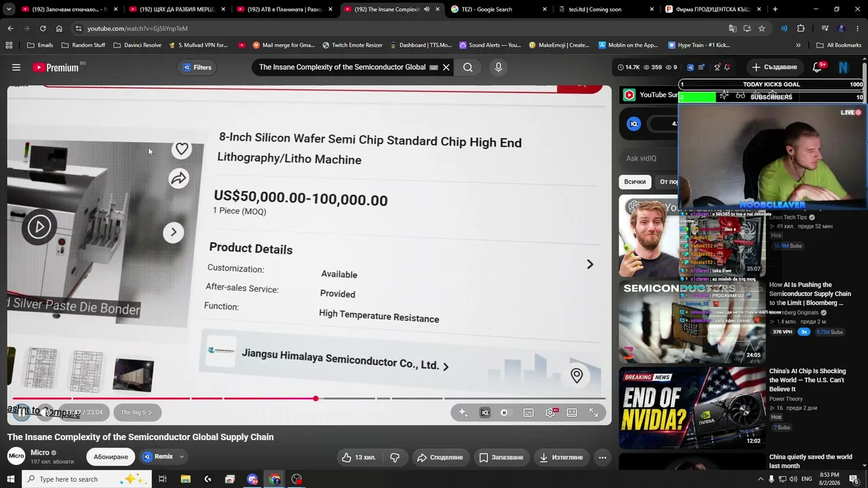Start voice search with the microphone
The height and width of the screenshot is (488, 868).
[498, 67]
